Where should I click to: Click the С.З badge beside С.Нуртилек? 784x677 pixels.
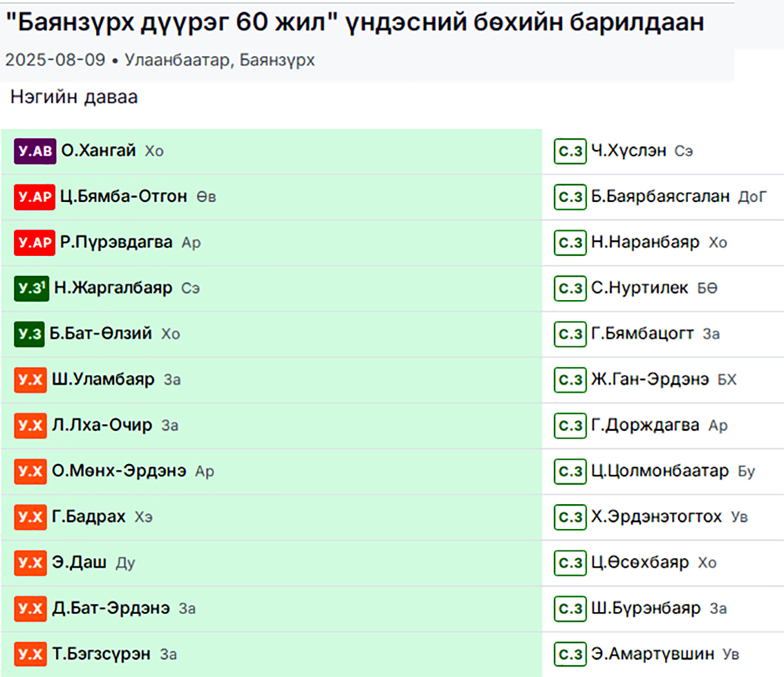click(x=570, y=288)
